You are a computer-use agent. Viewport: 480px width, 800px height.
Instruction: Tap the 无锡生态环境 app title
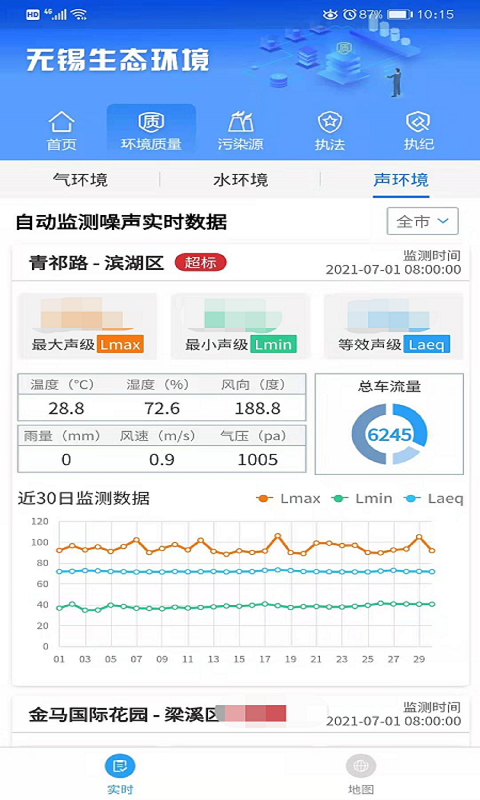[118, 60]
